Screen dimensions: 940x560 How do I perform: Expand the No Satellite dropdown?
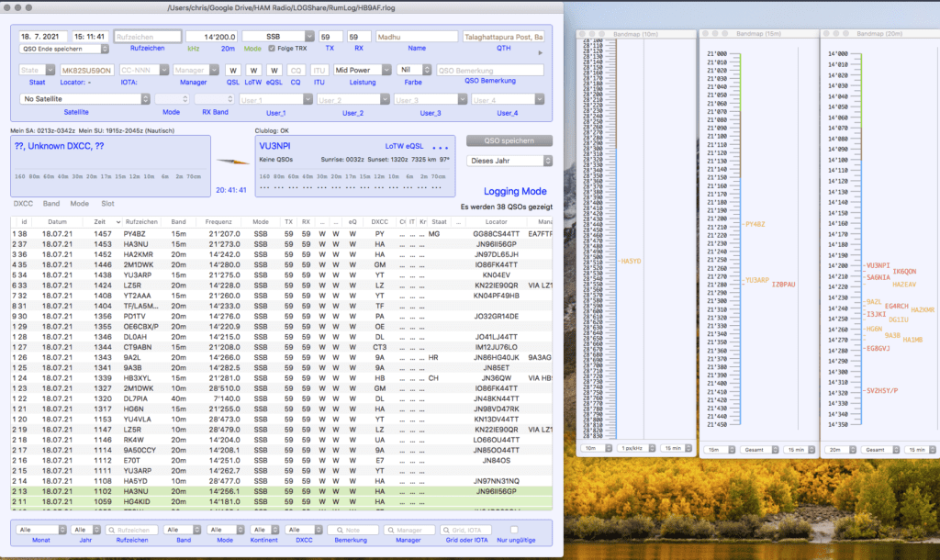(x=84, y=99)
